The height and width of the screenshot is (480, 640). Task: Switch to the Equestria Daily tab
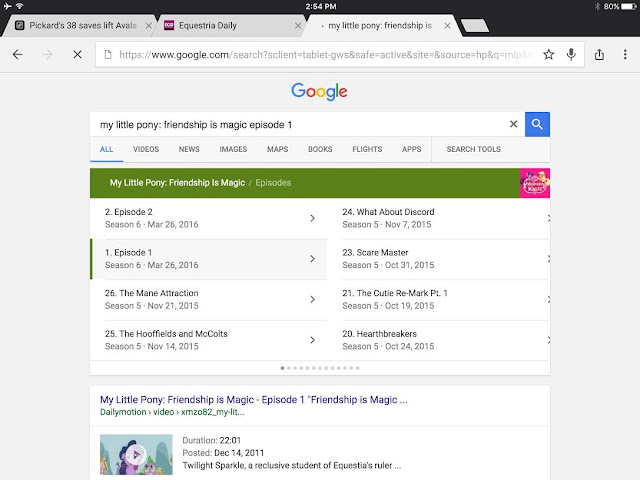(x=231, y=26)
